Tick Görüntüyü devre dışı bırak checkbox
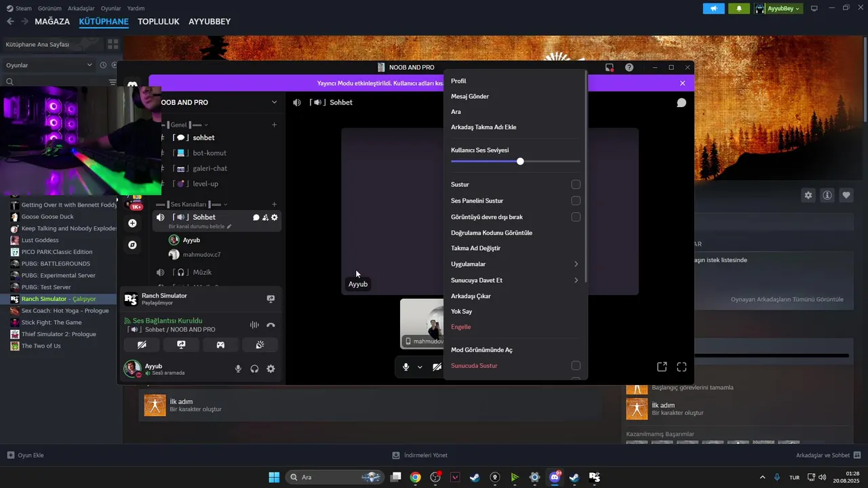868x488 pixels. coord(576,217)
